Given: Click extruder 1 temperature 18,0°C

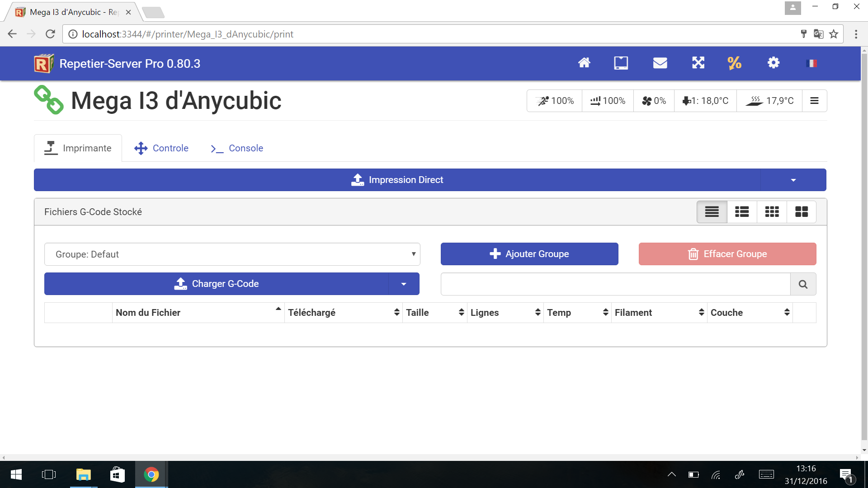Looking at the screenshot, I should (705, 101).
